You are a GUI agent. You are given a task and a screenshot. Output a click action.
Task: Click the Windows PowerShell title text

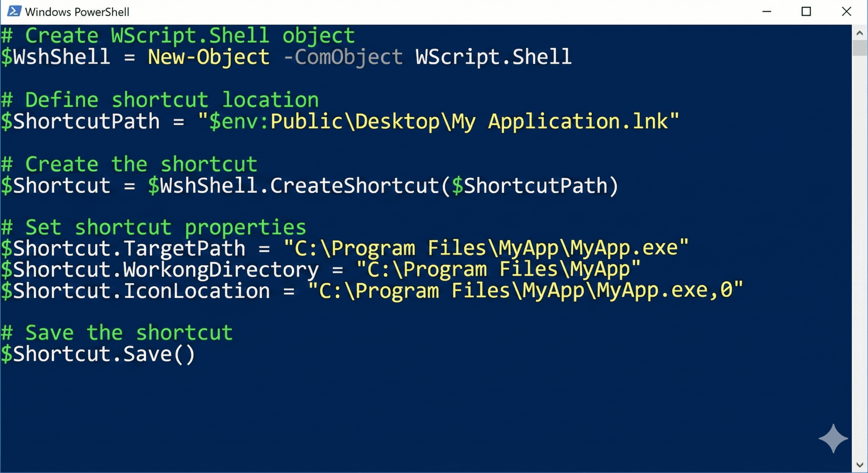point(77,12)
